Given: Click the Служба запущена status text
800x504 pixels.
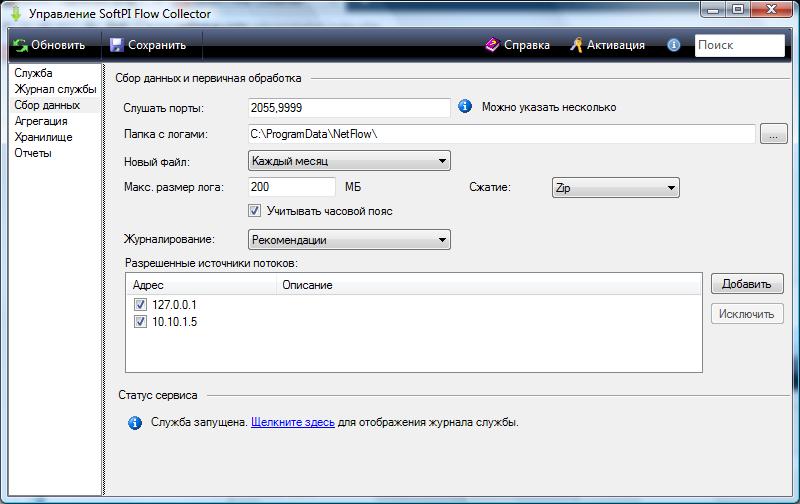Looking at the screenshot, I should click(199, 422).
